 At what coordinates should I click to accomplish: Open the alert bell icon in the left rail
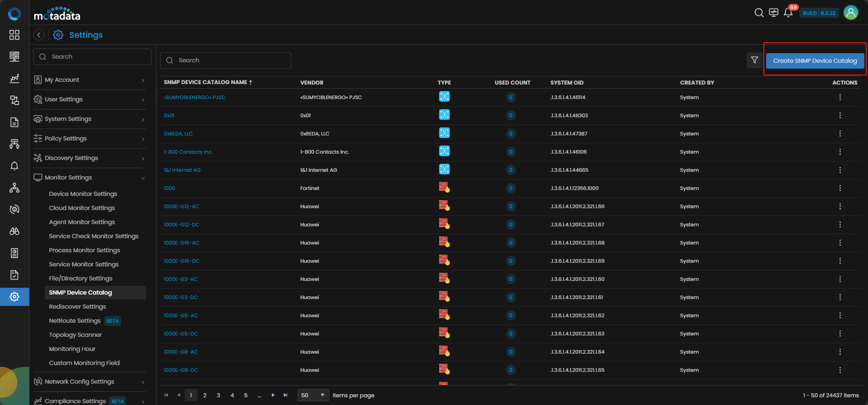click(15, 166)
